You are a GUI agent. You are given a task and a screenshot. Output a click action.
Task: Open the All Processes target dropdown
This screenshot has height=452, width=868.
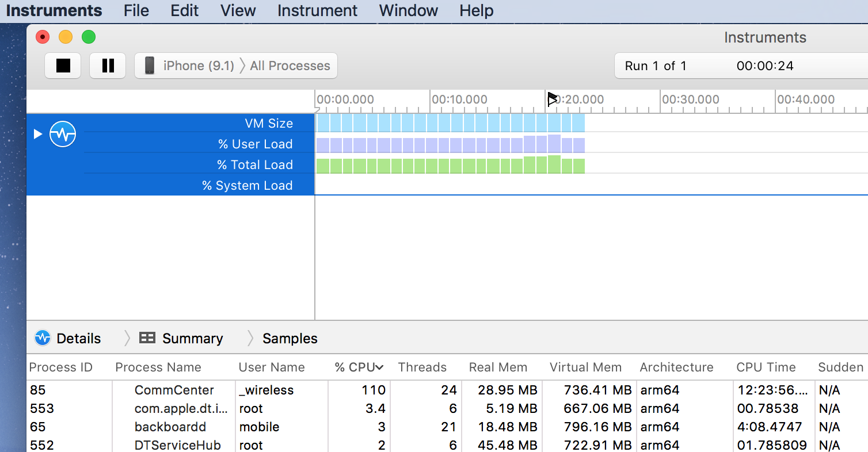click(x=290, y=66)
